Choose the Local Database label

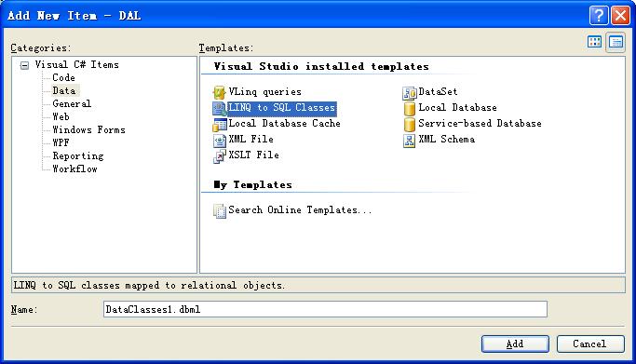pyautogui.click(x=457, y=107)
